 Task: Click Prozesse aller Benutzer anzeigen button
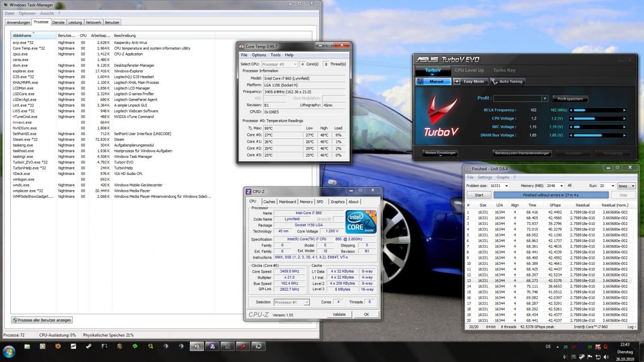[x=42, y=320]
